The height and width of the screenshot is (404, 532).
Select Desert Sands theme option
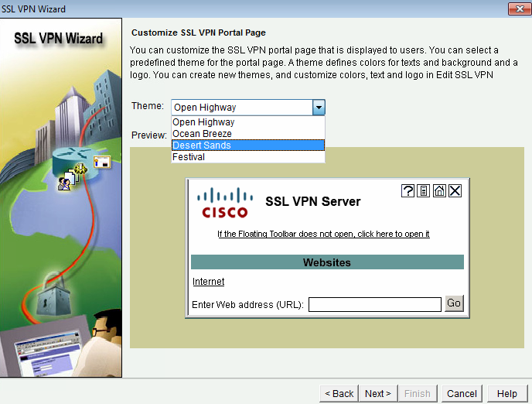pyautogui.click(x=248, y=146)
